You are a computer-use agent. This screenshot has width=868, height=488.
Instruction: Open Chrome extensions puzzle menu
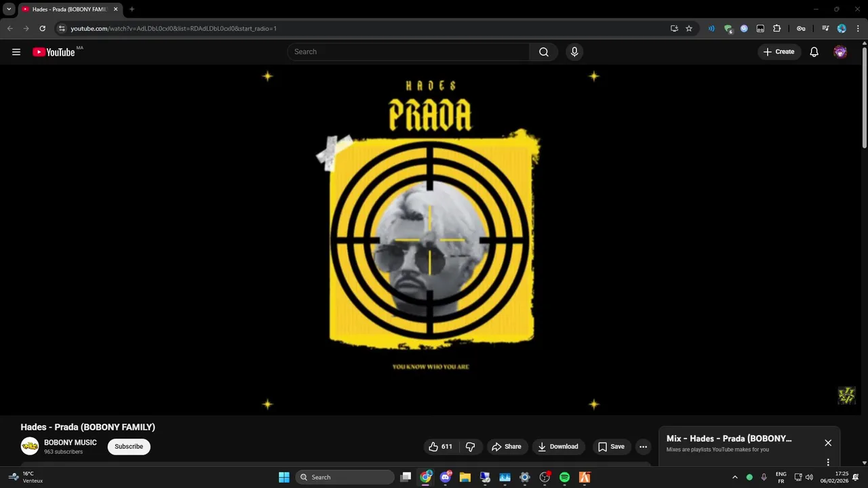coord(777,28)
